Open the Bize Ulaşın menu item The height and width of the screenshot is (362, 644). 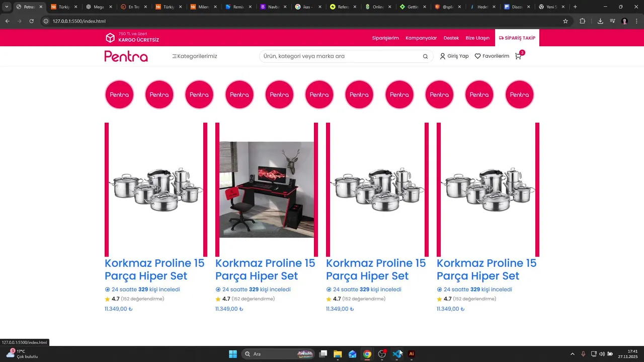477,38
